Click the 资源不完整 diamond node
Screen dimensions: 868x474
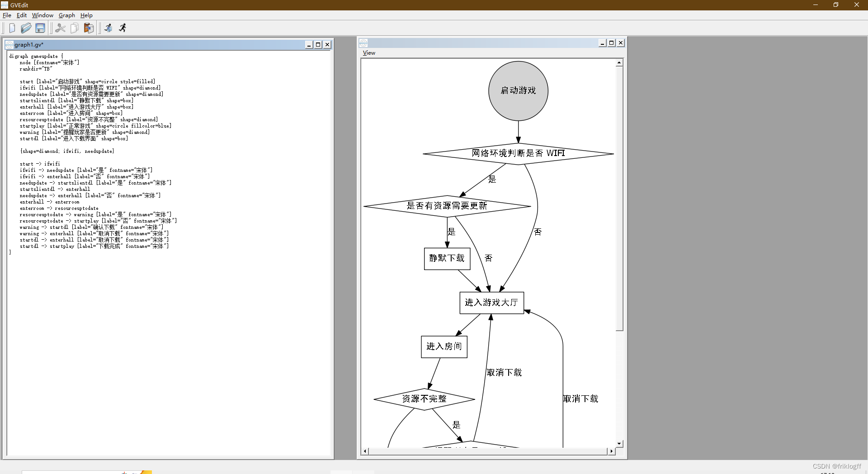(424, 399)
